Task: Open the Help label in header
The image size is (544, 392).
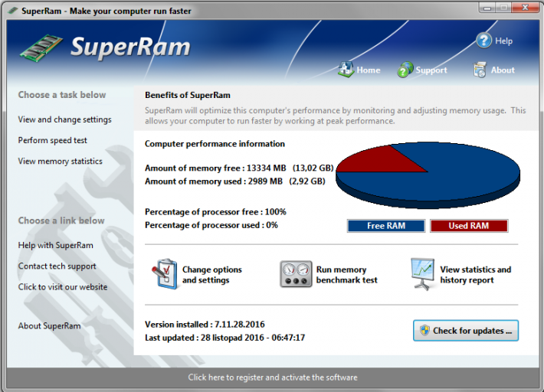Action: pyautogui.click(x=503, y=41)
